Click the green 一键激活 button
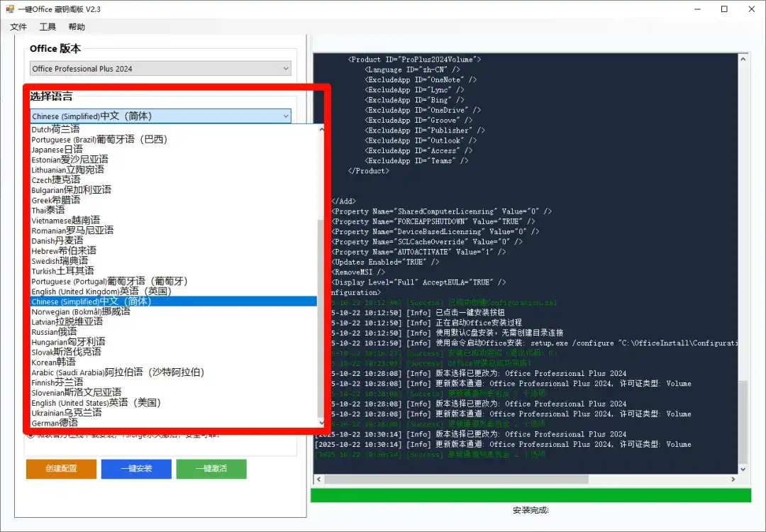The width and height of the screenshot is (766, 532). tap(211, 469)
